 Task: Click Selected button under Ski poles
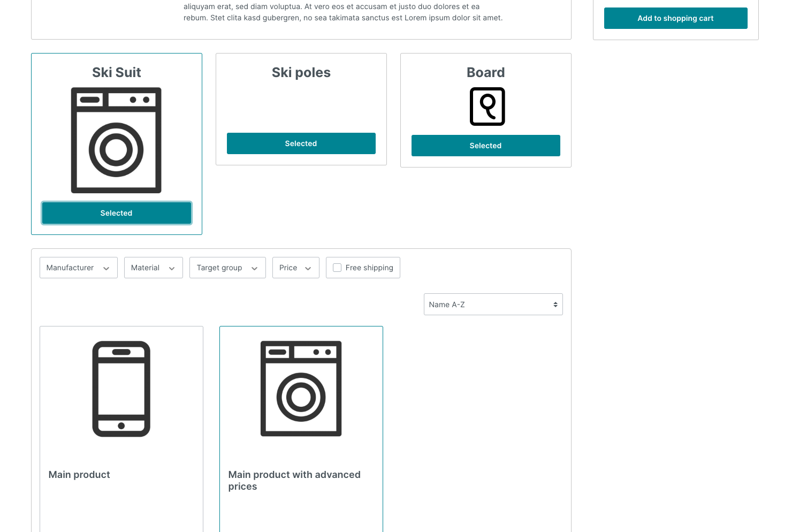click(x=301, y=143)
